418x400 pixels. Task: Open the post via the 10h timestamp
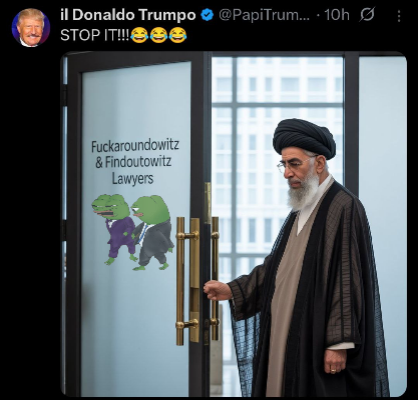pos(337,15)
